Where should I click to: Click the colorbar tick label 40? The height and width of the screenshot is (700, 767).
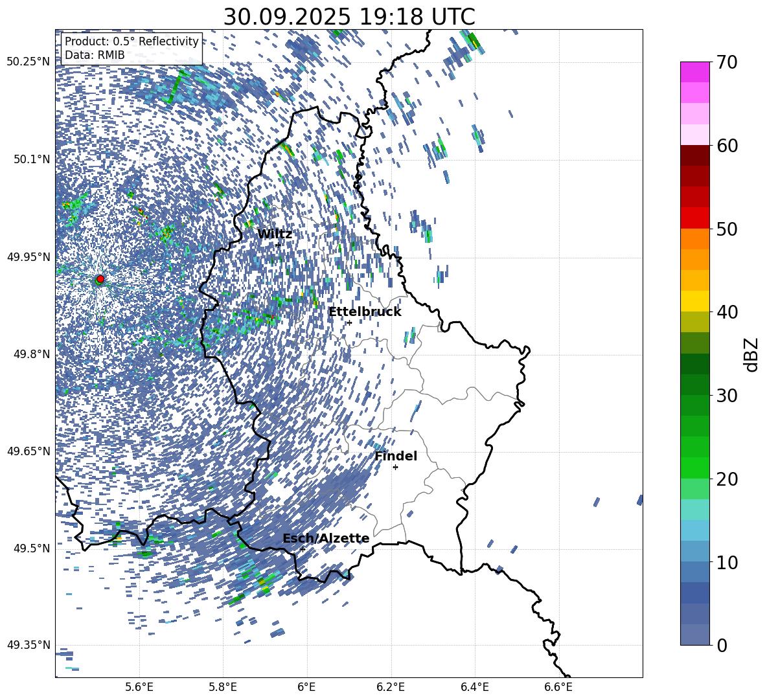(x=727, y=312)
